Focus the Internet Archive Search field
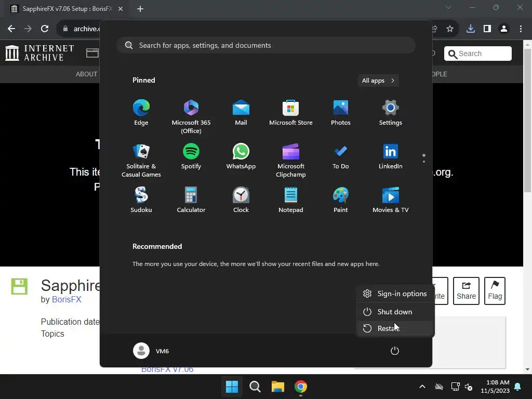This screenshot has height=399, width=532. pyautogui.click(x=478, y=54)
